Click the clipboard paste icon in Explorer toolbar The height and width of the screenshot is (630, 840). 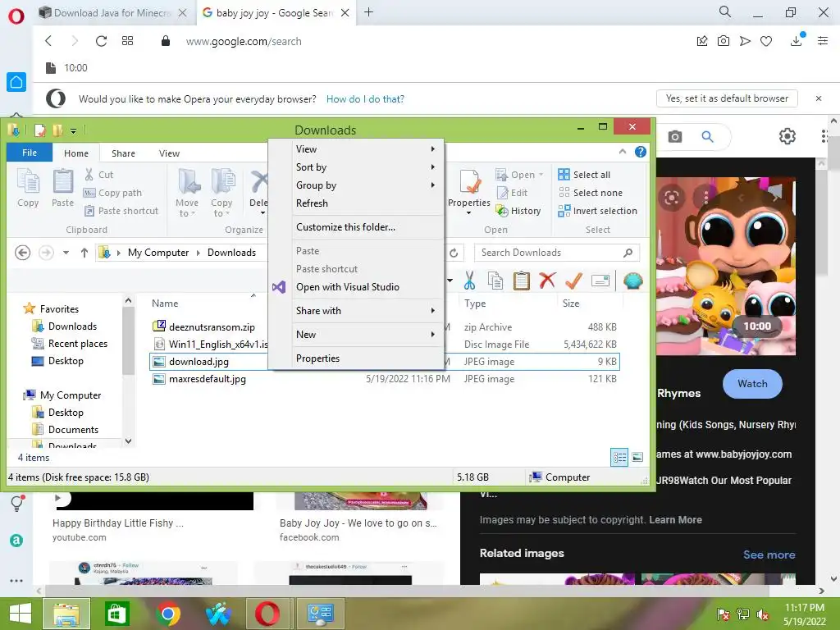(521, 281)
